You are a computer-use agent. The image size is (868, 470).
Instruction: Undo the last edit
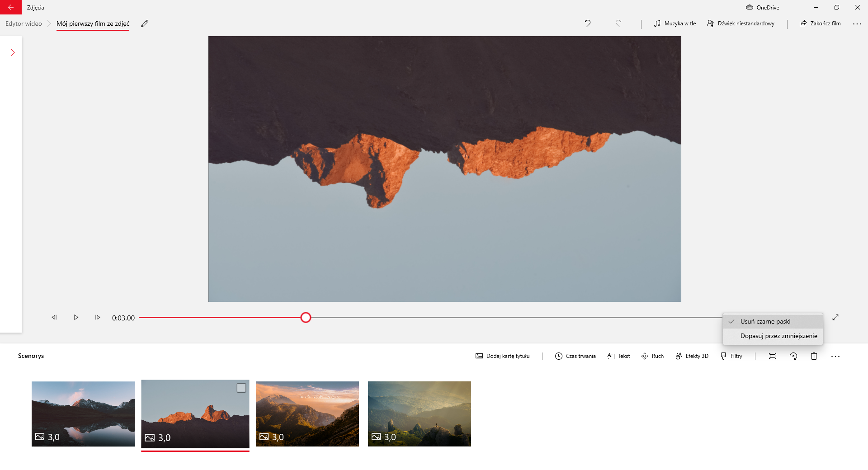pyautogui.click(x=587, y=23)
